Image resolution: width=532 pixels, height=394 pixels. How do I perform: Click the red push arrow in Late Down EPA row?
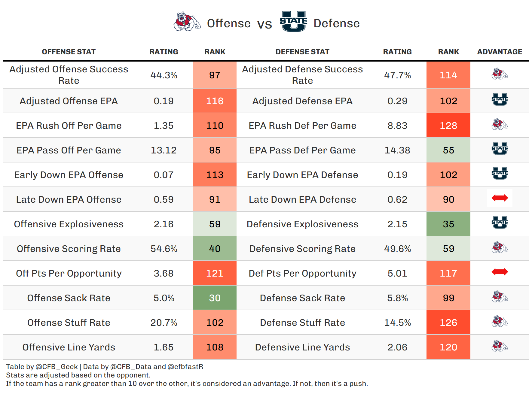(x=500, y=198)
